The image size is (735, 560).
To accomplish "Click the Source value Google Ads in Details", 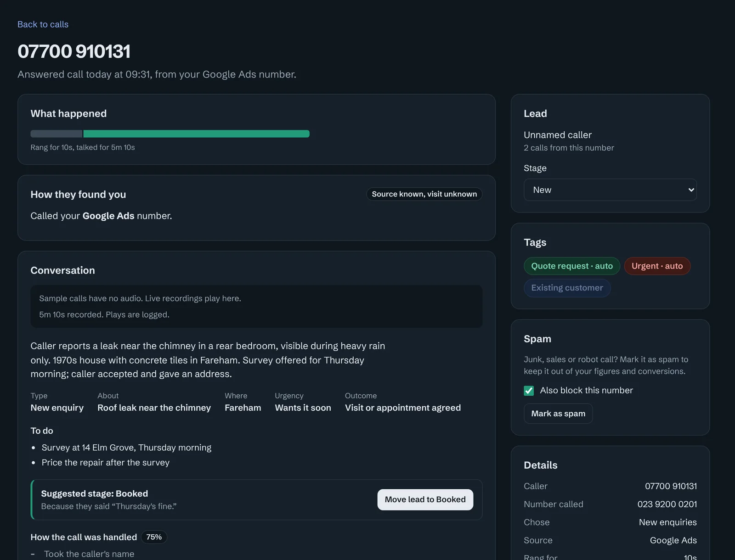I will pos(673,540).
